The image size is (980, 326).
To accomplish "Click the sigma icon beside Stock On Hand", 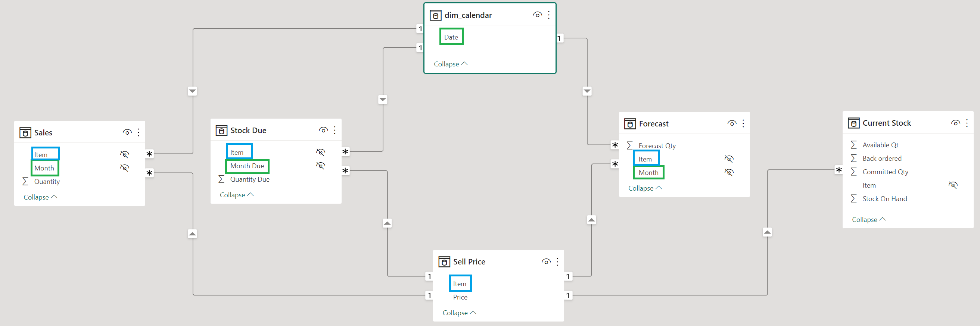I will [854, 198].
